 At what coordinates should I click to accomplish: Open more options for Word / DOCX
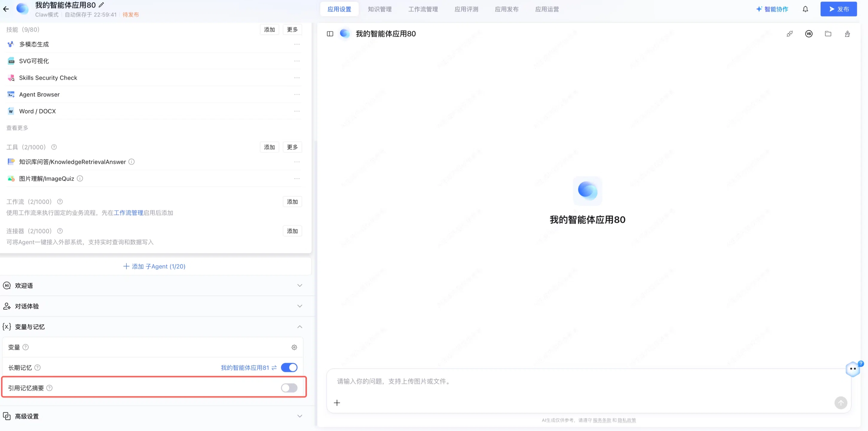tap(297, 111)
